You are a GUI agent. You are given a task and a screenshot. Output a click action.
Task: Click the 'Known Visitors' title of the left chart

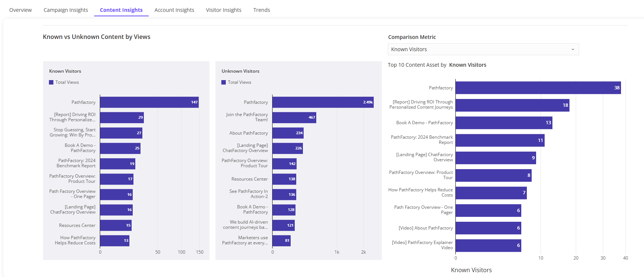pyautogui.click(x=65, y=71)
